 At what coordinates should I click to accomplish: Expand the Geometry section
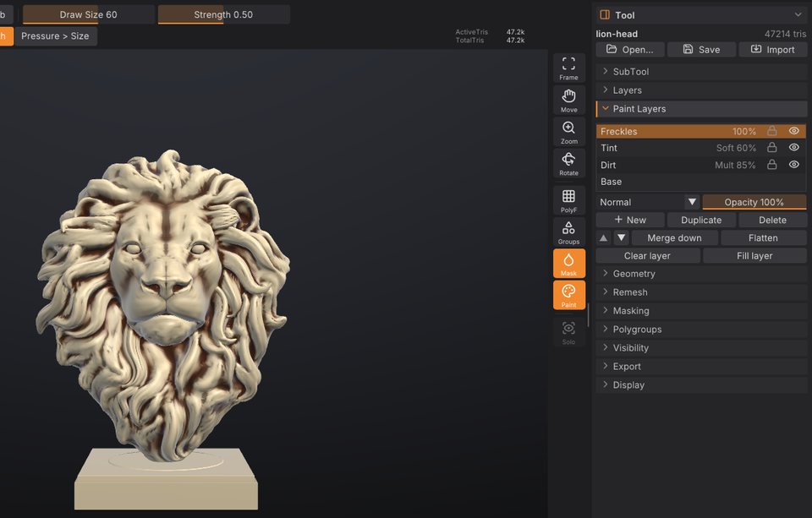pos(702,274)
